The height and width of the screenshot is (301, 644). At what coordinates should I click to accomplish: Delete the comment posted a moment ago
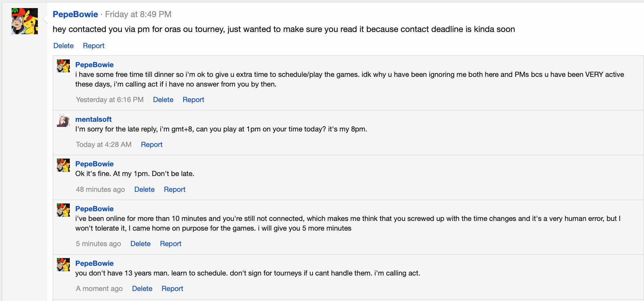click(142, 288)
